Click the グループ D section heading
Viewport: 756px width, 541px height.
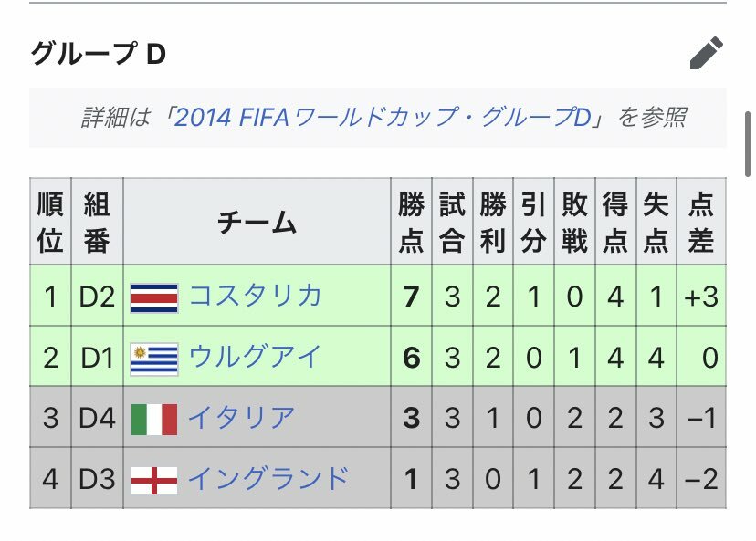pyautogui.click(x=99, y=53)
